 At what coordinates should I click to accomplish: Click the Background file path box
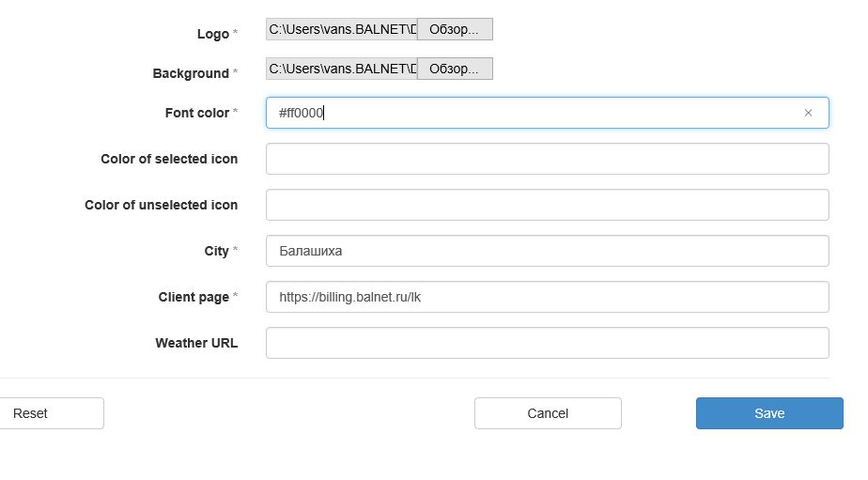(x=342, y=69)
